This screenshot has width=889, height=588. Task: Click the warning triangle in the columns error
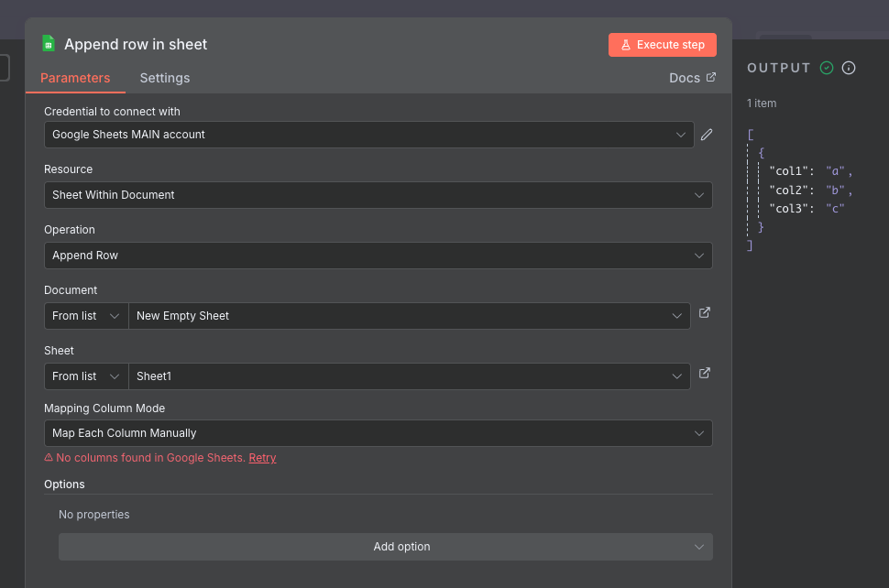click(49, 457)
